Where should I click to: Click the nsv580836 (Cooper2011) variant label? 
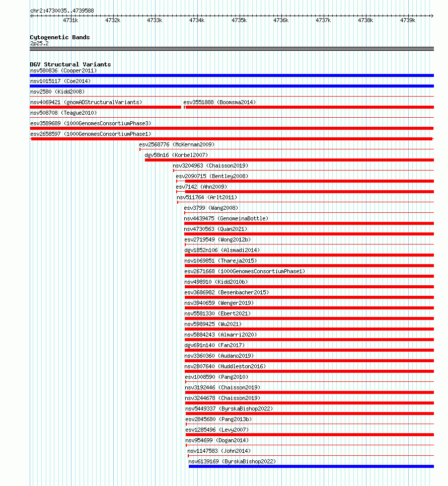[63, 70]
